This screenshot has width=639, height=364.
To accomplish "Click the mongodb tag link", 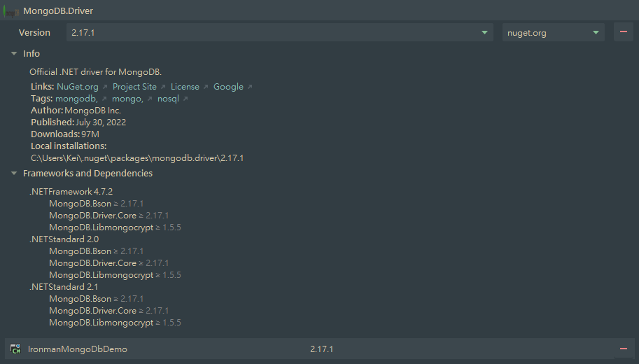I will click(76, 99).
